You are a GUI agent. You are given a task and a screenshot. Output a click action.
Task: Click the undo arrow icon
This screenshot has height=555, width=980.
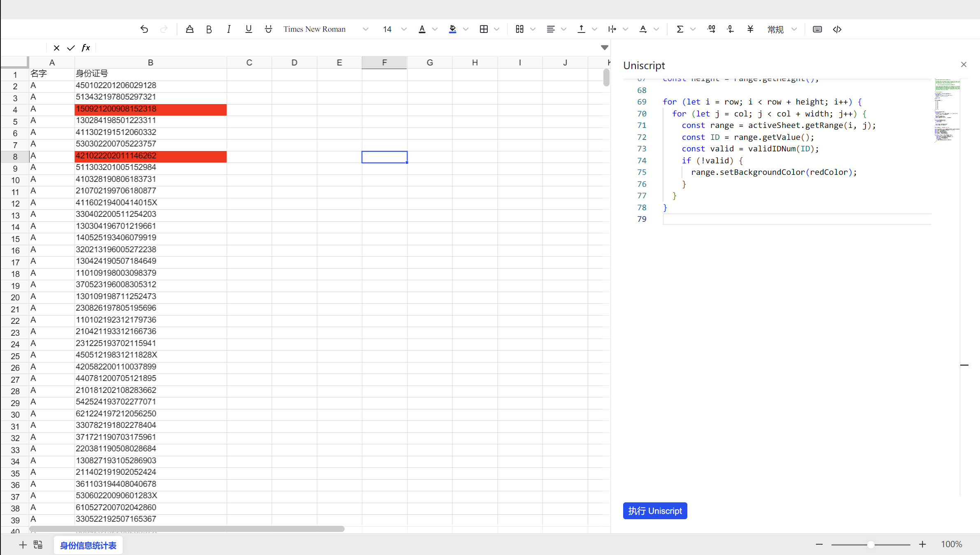click(144, 29)
